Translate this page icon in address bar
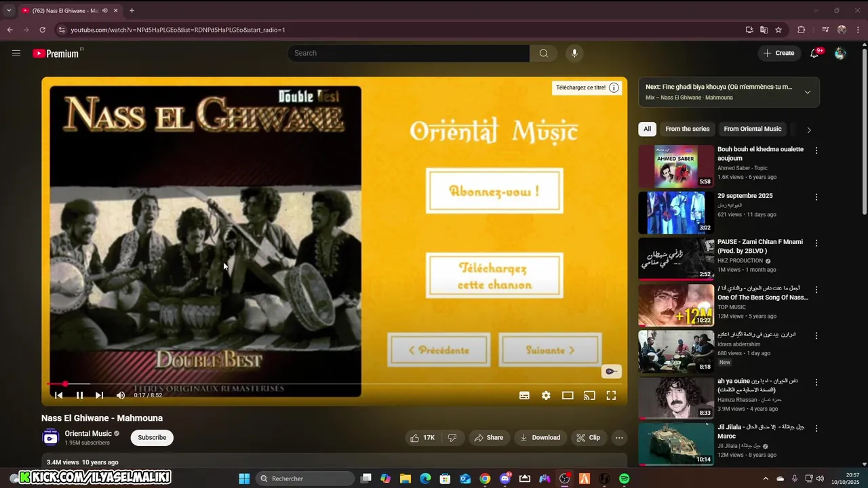This screenshot has height=488, width=868. (764, 30)
